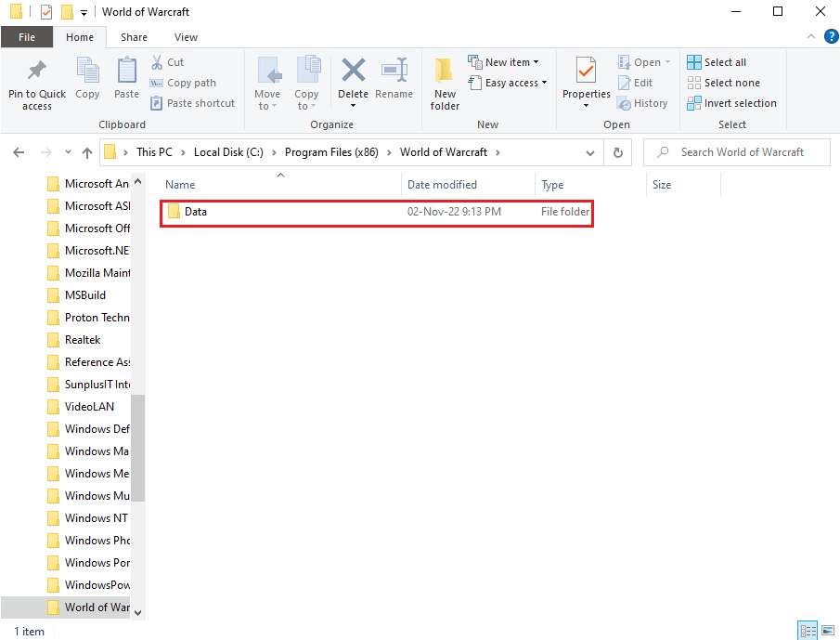Switch to the View ribbon tab
Viewport: 840px width, 640px height.
(x=186, y=37)
